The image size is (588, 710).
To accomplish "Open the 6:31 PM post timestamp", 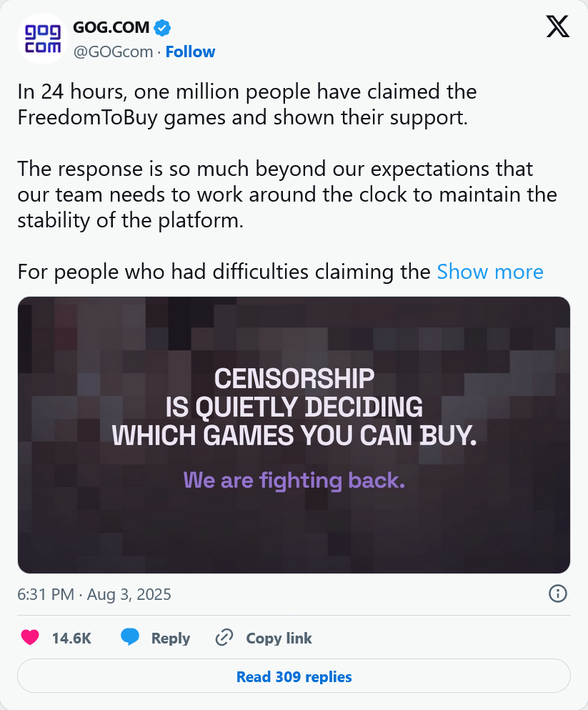I will click(94, 594).
